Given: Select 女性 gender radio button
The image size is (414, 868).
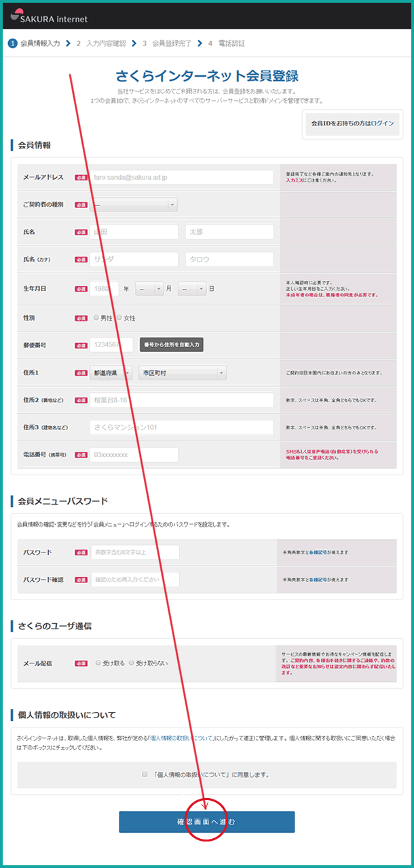Looking at the screenshot, I should tap(119, 317).
